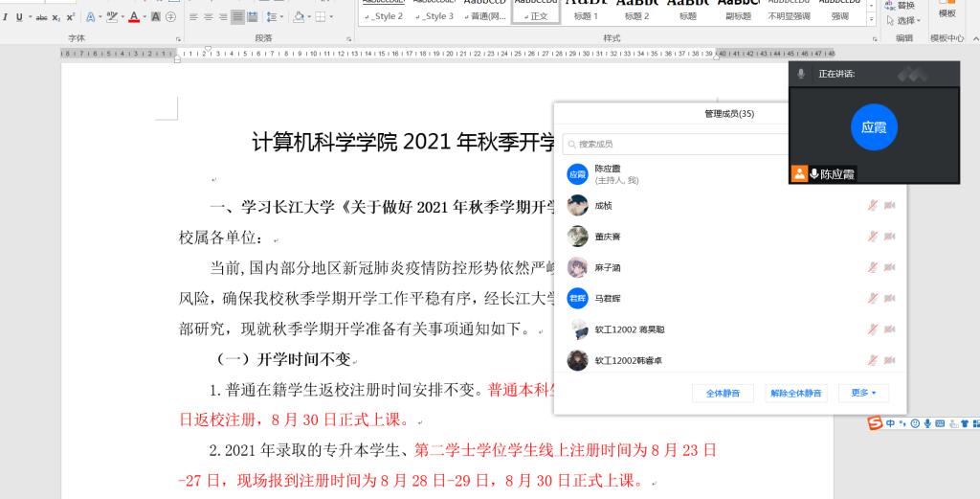This screenshot has width=980, height=499.
Task: Click the 全体静音 mute all button
Action: click(723, 393)
